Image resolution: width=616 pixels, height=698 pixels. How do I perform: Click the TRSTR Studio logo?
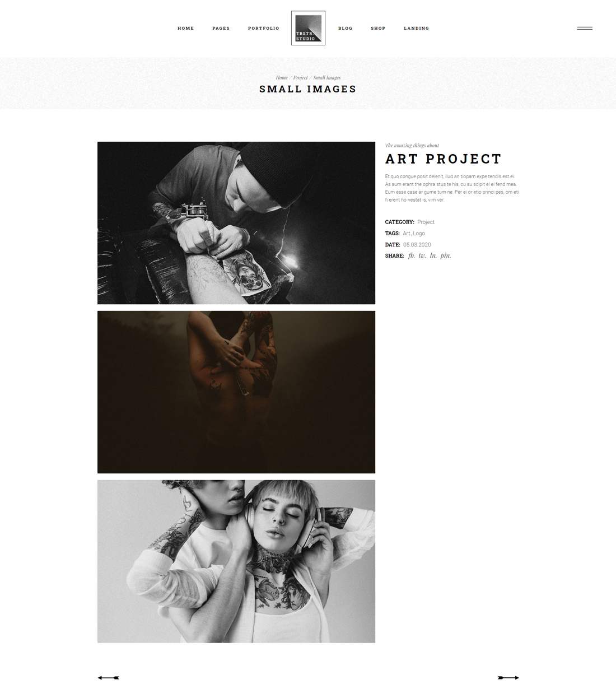click(308, 28)
